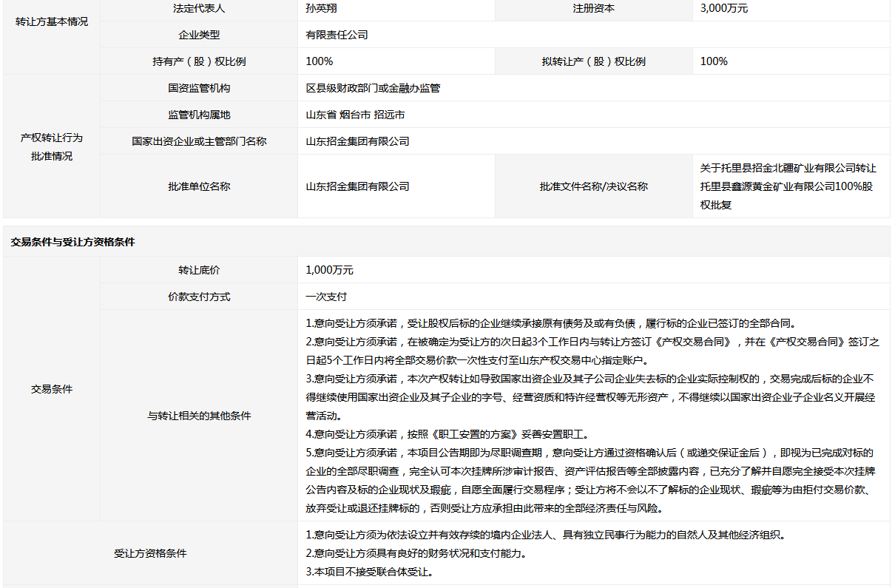
Task: Select the '注册资本' field label
Action: click(x=594, y=8)
